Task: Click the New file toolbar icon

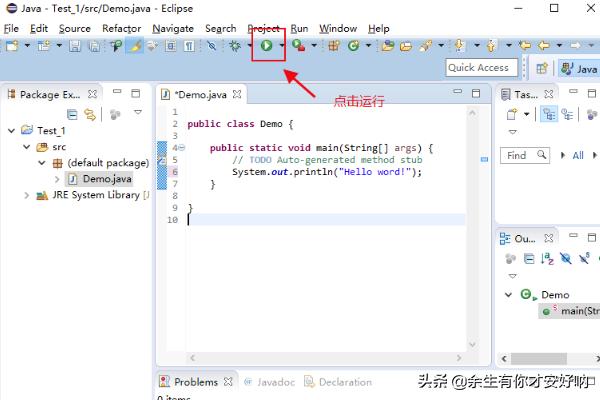Action: click(12, 46)
